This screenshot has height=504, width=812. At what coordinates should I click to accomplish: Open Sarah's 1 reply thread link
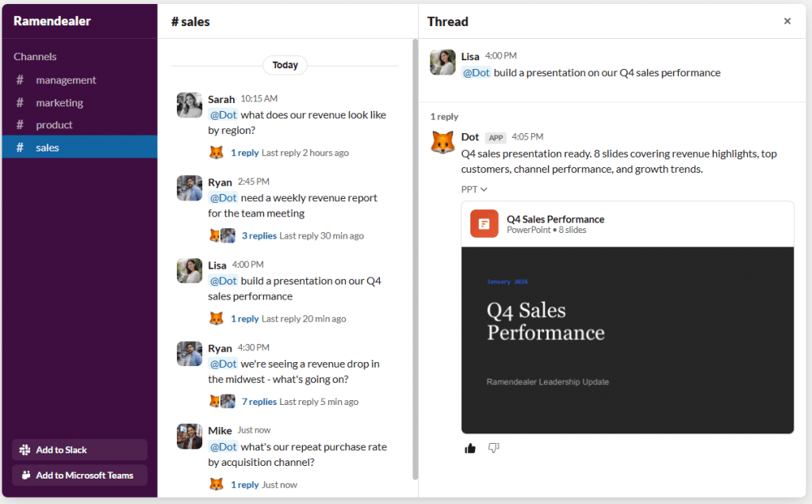pyautogui.click(x=244, y=153)
